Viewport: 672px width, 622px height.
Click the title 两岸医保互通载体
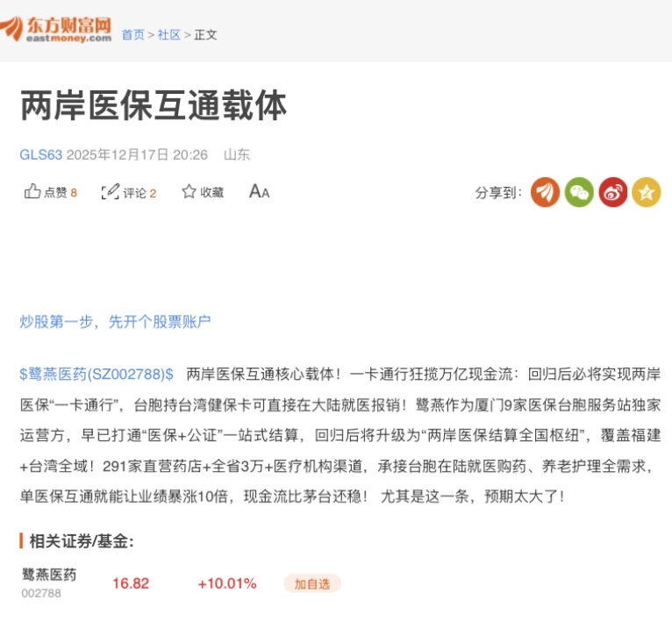(154, 105)
